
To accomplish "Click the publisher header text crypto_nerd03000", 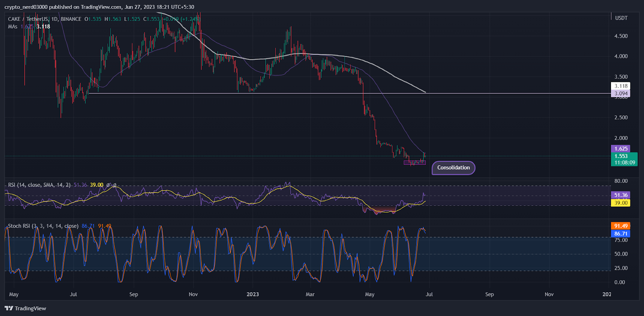I will click(x=26, y=7).
